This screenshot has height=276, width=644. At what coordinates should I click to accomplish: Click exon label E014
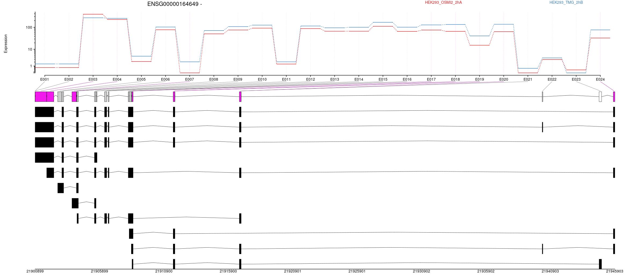(x=359, y=79)
